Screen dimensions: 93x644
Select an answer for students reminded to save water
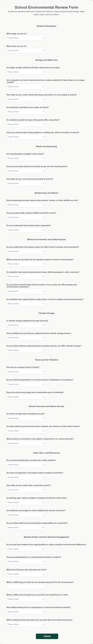click(26, 112)
